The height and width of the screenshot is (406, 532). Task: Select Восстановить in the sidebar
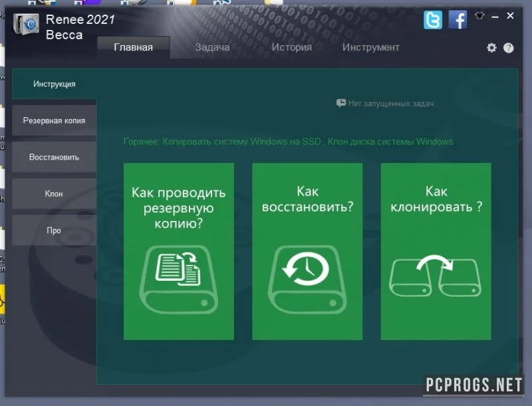[55, 157]
